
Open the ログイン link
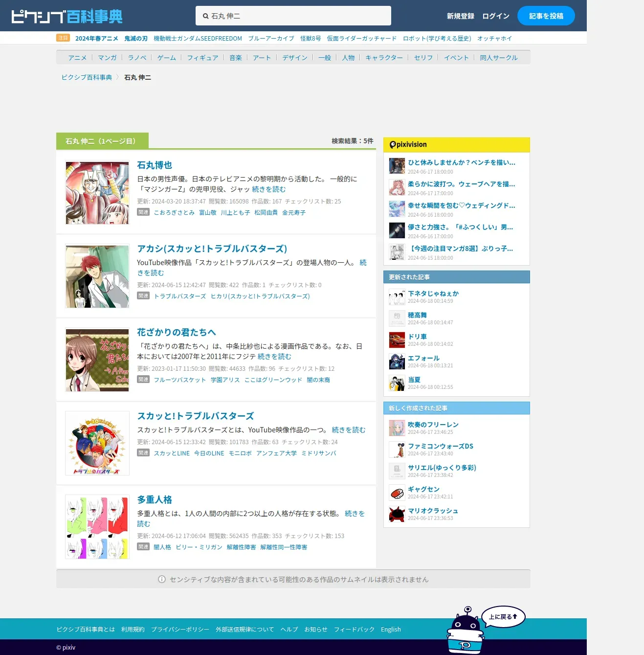(496, 16)
